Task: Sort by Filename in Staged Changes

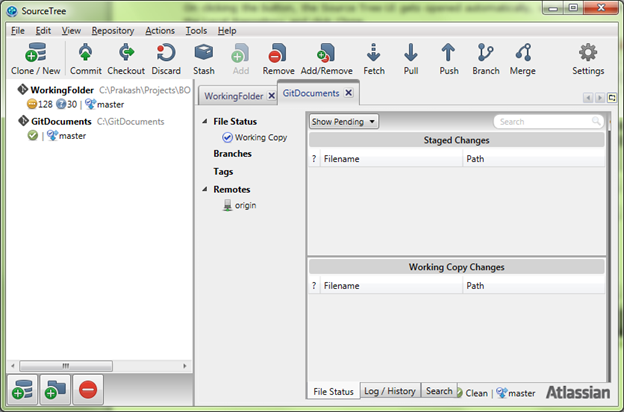Action: [392, 159]
